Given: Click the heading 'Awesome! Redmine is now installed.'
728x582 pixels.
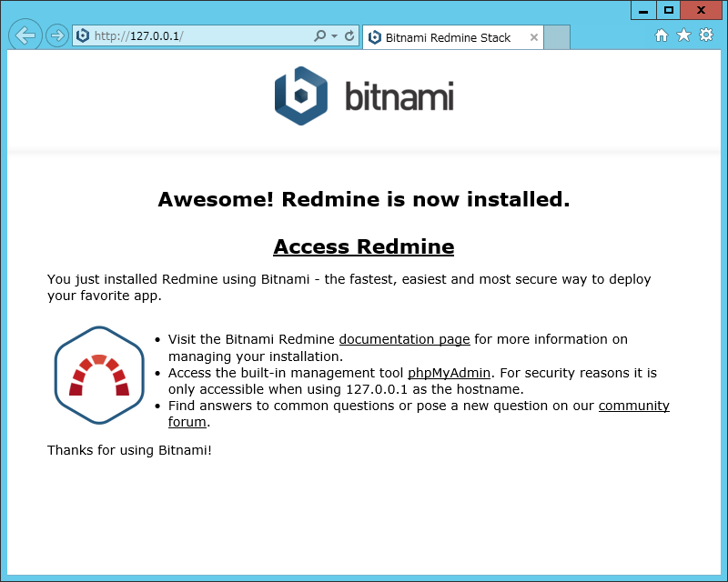Looking at the screenshot, I should click(363, 199).
